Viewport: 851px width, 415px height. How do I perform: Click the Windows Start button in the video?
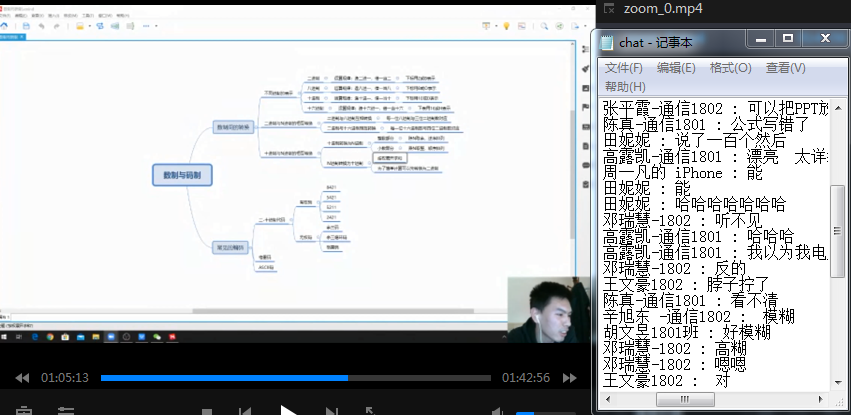4,337
